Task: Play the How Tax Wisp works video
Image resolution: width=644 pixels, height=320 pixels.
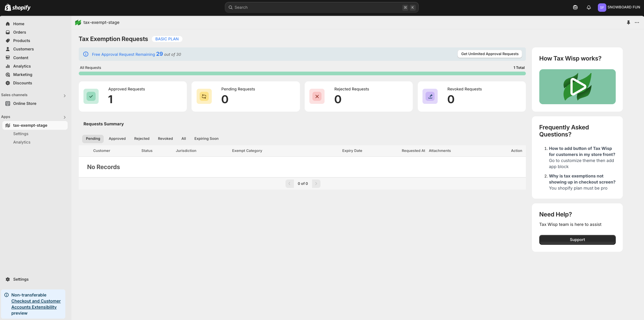Action: [577, 87]
